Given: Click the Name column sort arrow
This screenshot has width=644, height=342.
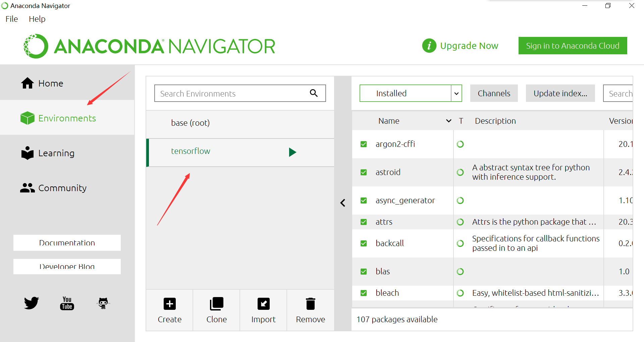Looking at the screenshot, I should click(448, 121).
